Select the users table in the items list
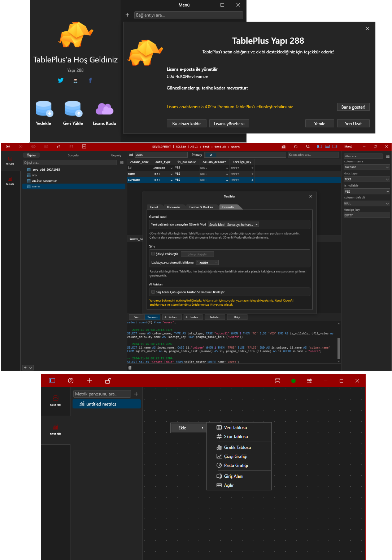392x560 pixels. [x=74, y=187]
